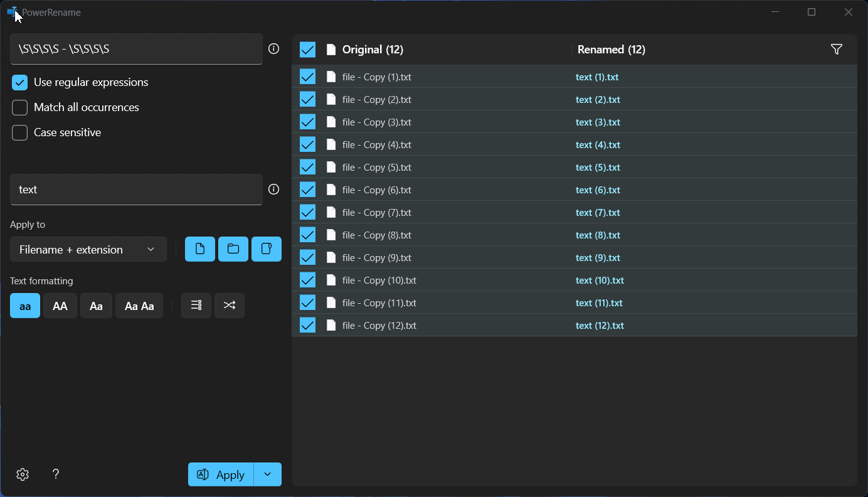The image size is (868, 497).
Task: Click file icon of file - Copy (1).txt
Action: pos(331,77)
